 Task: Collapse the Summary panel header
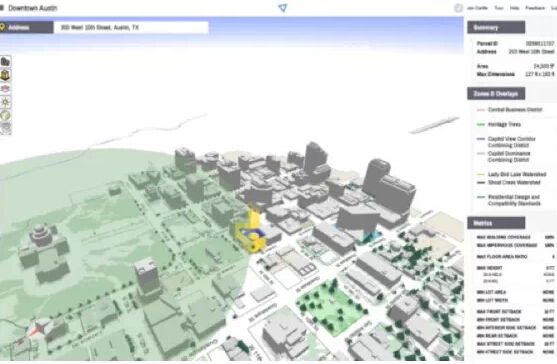496,27
